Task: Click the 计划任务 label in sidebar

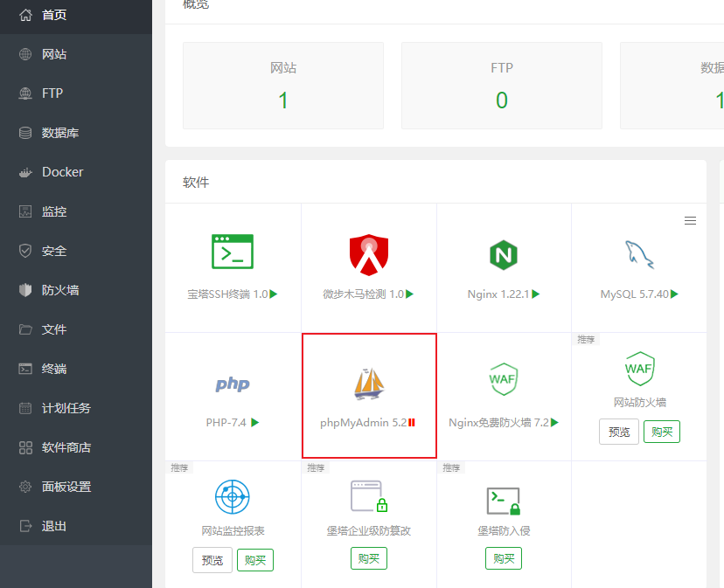Action: tap(66, 408)
